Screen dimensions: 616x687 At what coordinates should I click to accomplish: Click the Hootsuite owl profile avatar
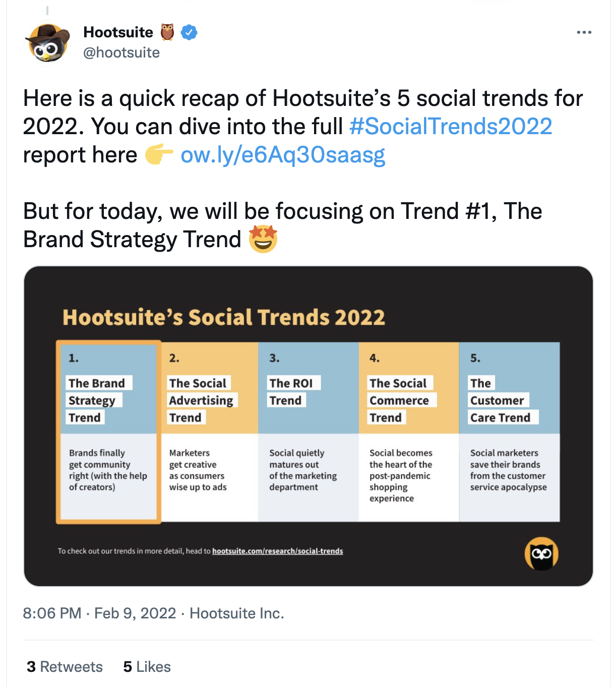click(x=47, y=43)
